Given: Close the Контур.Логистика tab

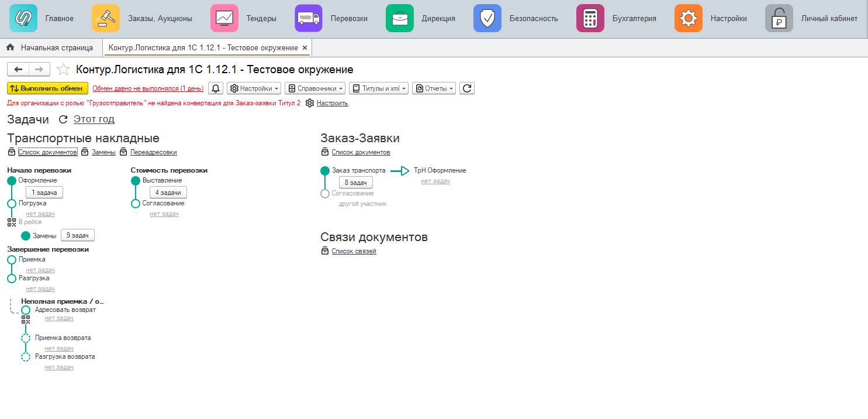Looking at the screenshot, I should pos(305,48).
